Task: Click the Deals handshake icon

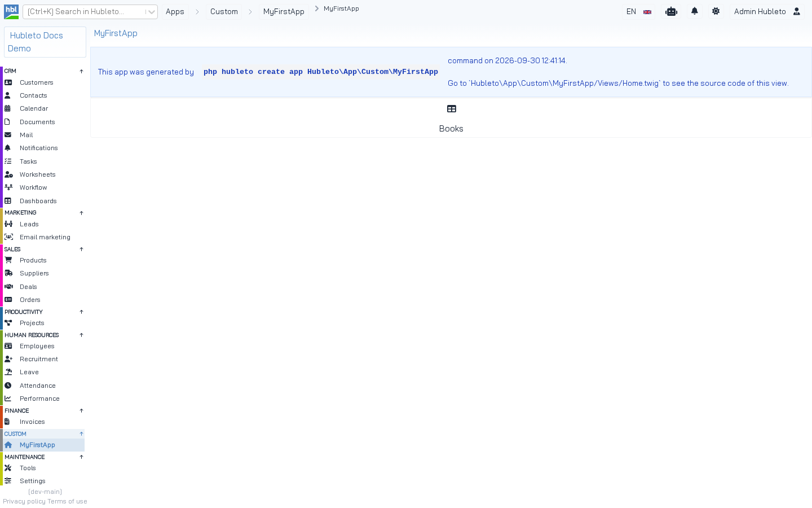Action: click(8, 287)
